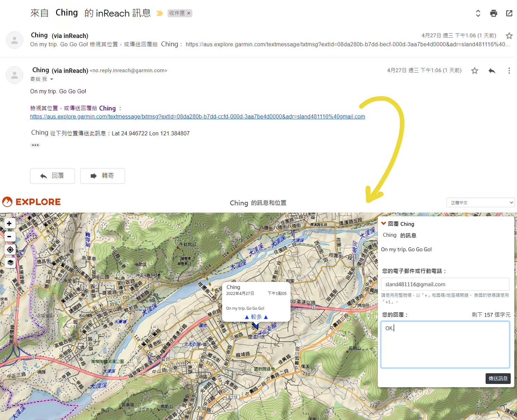517x420 pixels.
Task: Remove the 收件匣 label
Action: (x=189, y=13)
